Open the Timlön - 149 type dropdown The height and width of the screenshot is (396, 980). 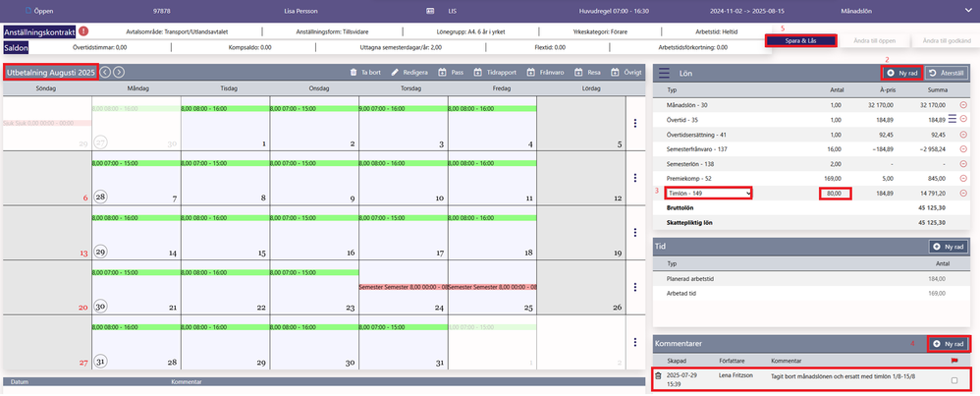[x=707, y=194]
